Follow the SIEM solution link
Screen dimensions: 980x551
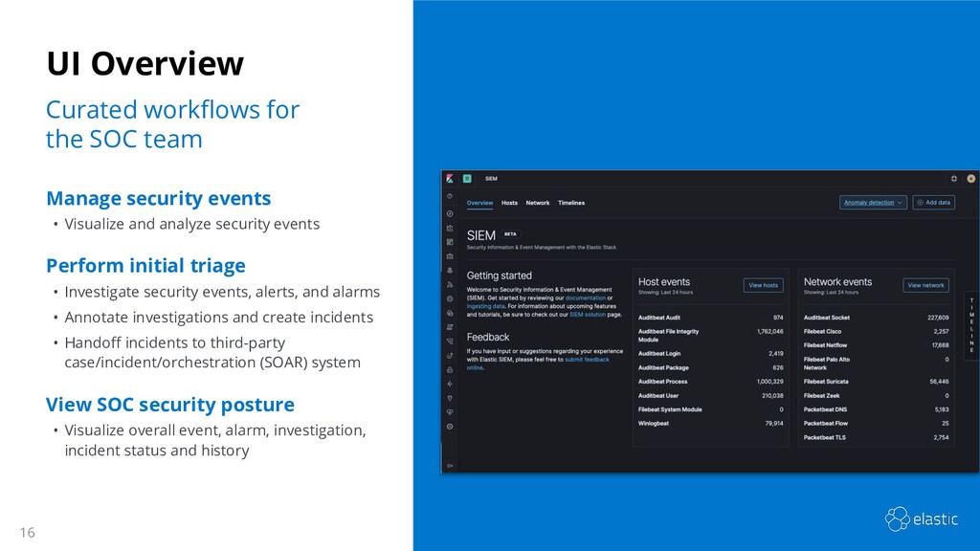pos(588,315)
